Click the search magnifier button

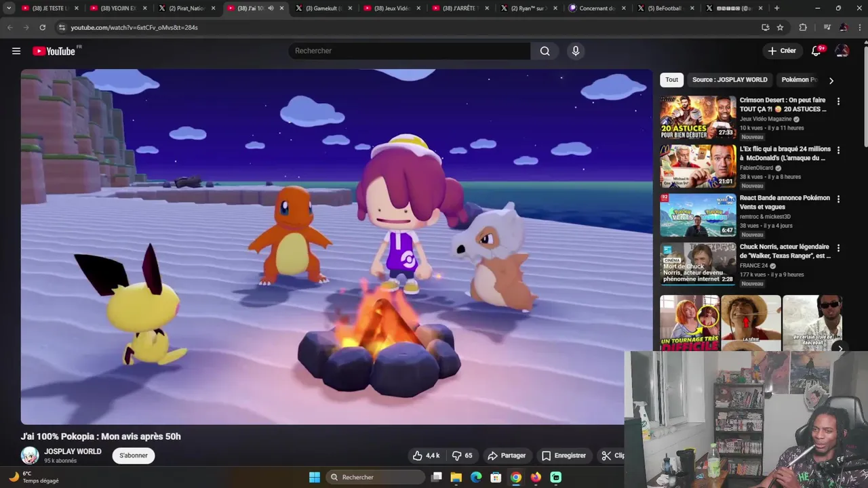tap(545, 51)
